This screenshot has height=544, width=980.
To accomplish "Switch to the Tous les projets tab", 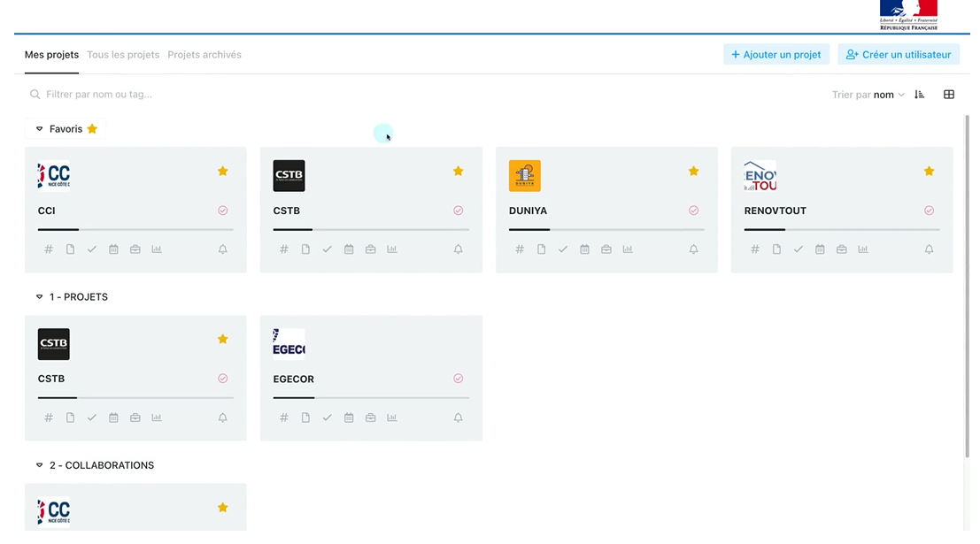I will point(123,54).
